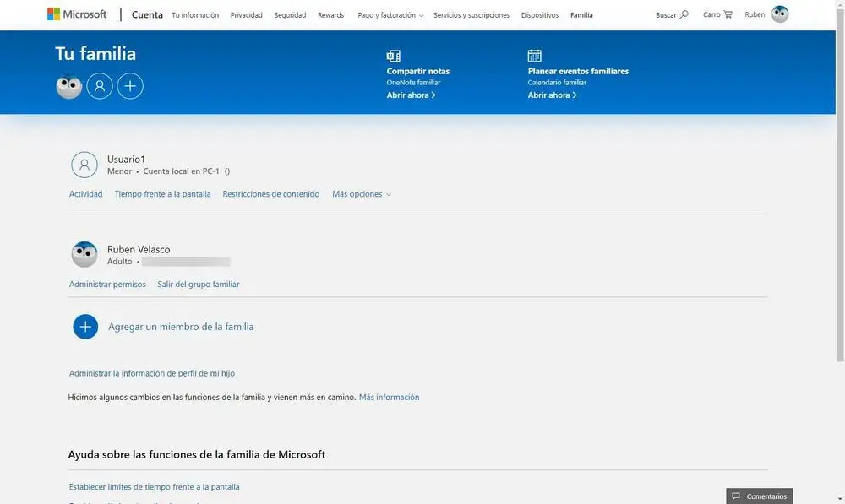Select the Familia menu item

click(581, 15)
